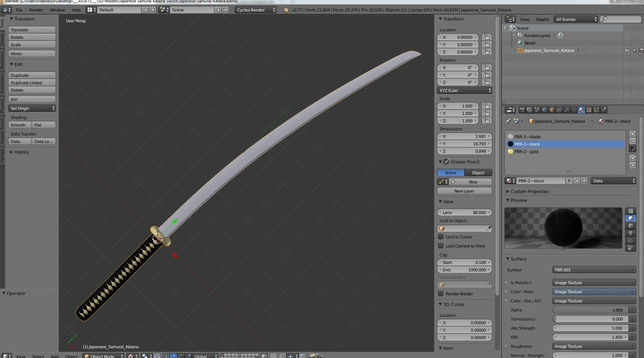Click the Lock to Object eyedropper icon
This screenshot has height=358, width=644.
point(489,229)
